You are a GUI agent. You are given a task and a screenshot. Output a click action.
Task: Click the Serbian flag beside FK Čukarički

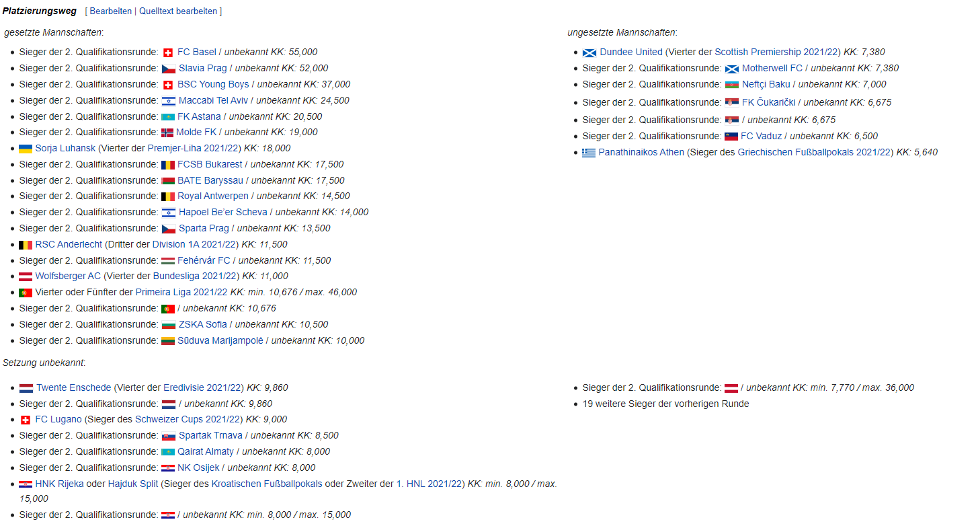coord(732,103)
